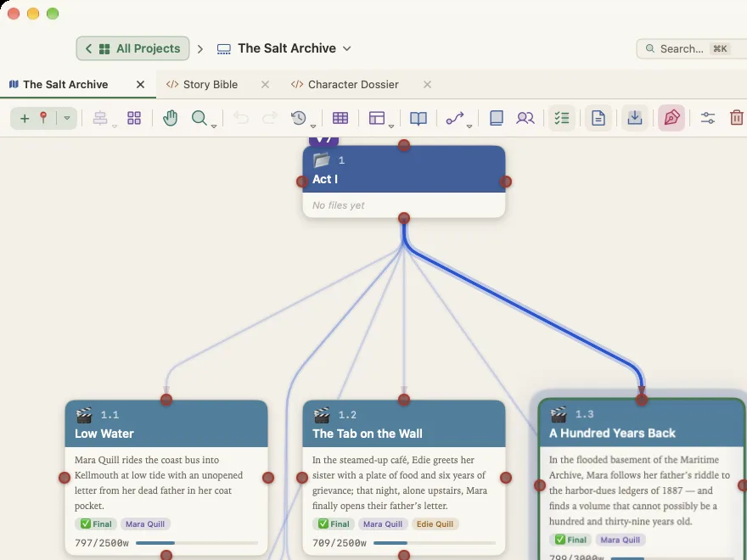
Task: Open the notebook icon
Action: [497, 118]
